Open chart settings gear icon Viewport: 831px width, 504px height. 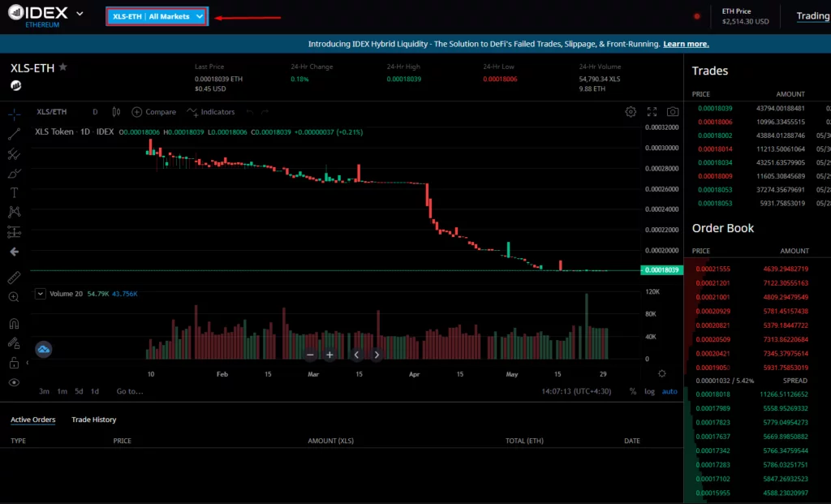pos(631,112)
